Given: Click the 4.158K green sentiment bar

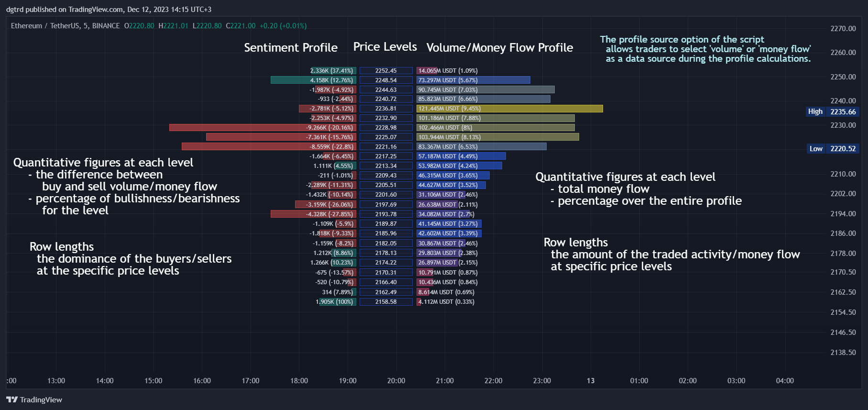Looking at the screenshot, I should click(313, 80).
